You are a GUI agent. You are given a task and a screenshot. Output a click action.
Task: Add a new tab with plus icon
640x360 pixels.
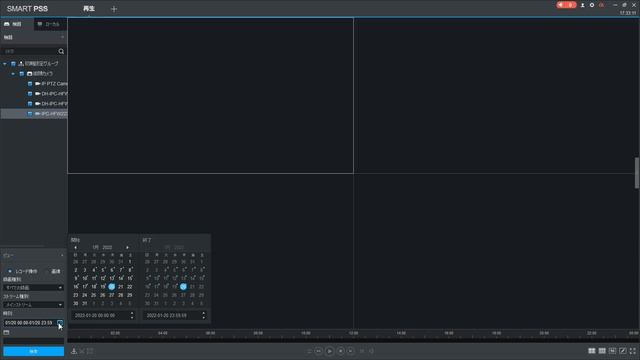[x=114, y=9]
